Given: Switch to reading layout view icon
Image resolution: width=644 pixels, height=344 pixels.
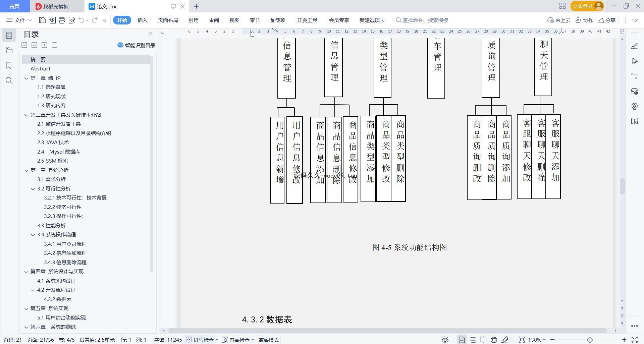Looking at the screenshot, I should pos(483,340).
